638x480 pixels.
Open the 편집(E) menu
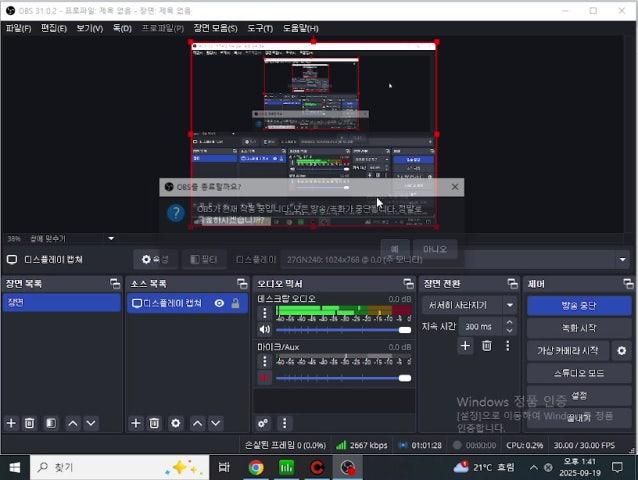pos(54,28)
